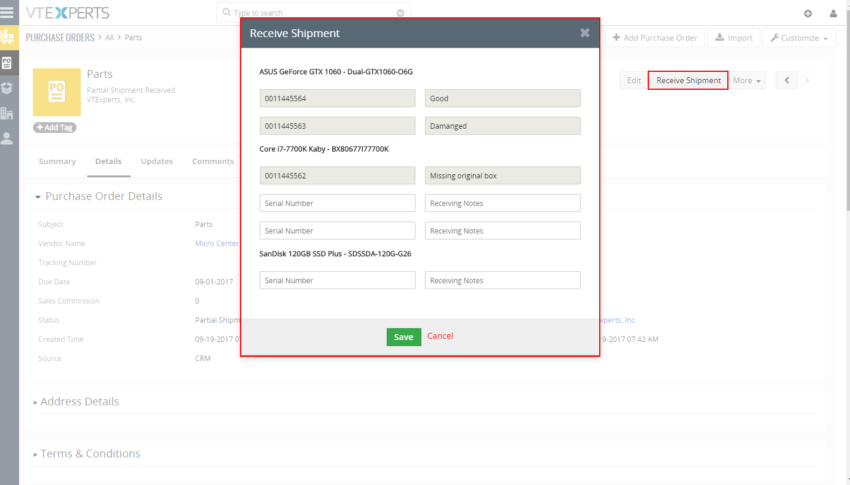Open the contacts person sidebar icon
The height and width of the screenshot is (485, 850).
(x=7, y=139)
